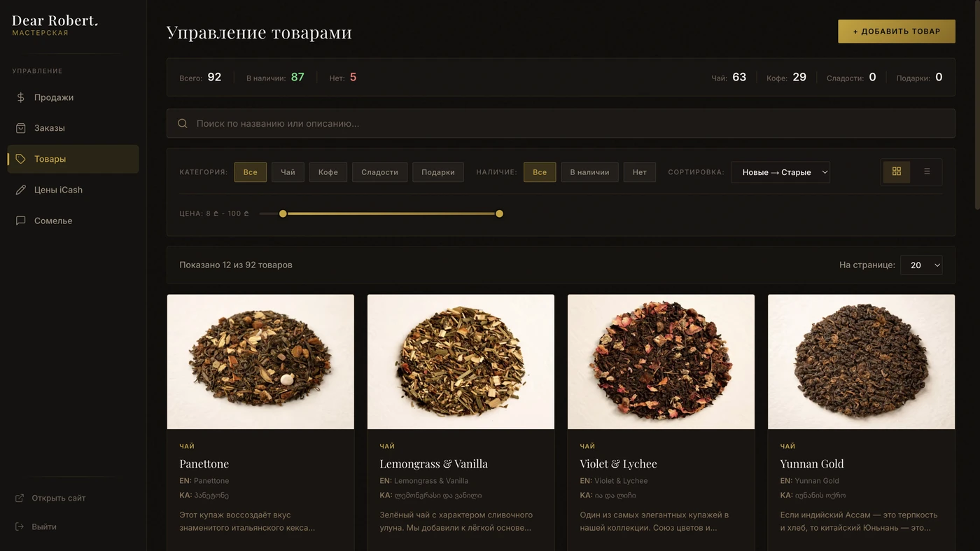
Task: Click the right handle of the price slider
Action: [x=499, y=214]
